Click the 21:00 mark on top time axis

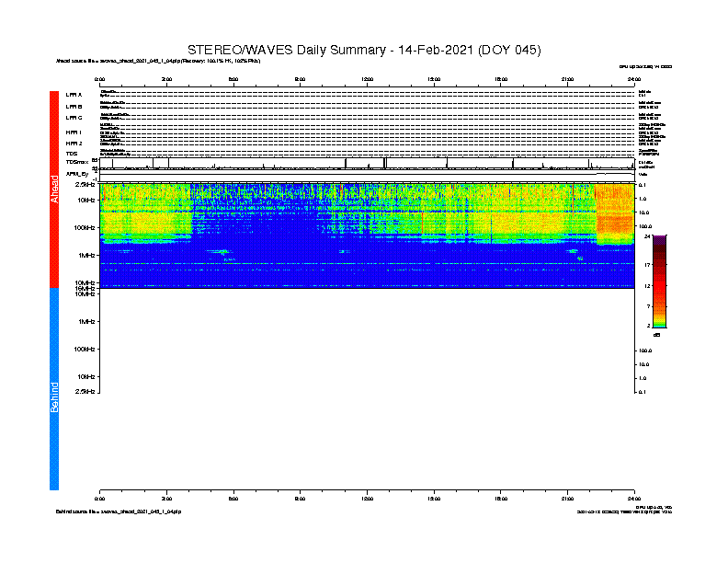pyautogui.click(x=567, y=79)
